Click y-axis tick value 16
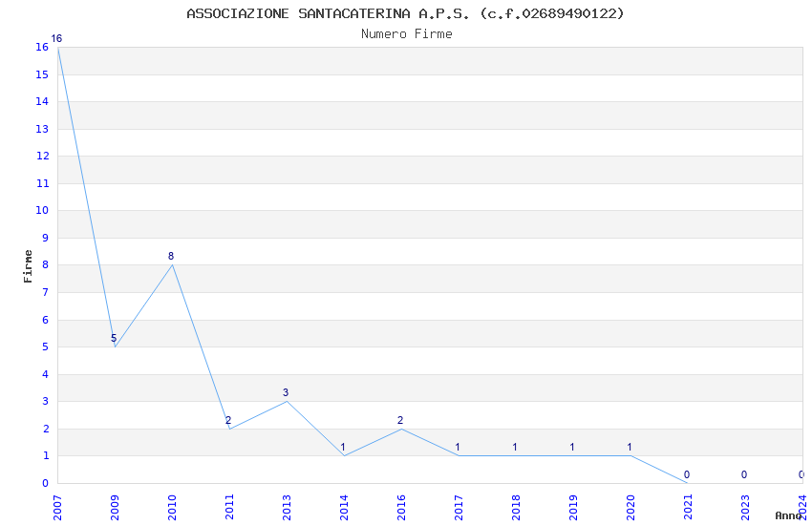The height and width of the screenshot is (525, 812). (x=42, y=47)
